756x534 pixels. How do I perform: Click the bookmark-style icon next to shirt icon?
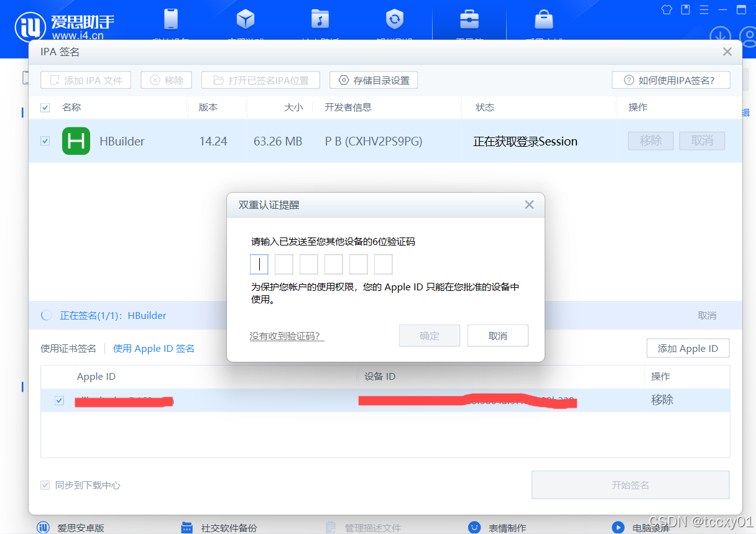[x=685, y=9]
